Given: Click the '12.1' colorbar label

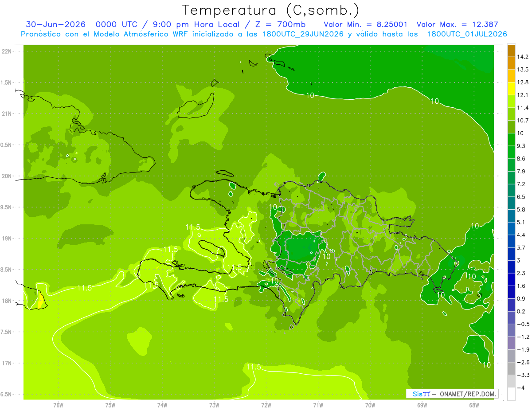Looking at the screenshot, I should click(523, 95).
